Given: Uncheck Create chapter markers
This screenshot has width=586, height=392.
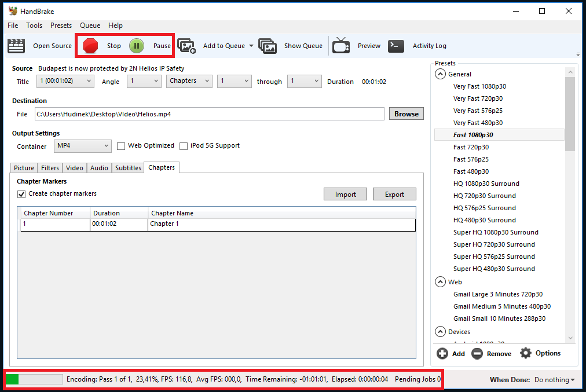Looking at the screenshot, I should [21, 194].
